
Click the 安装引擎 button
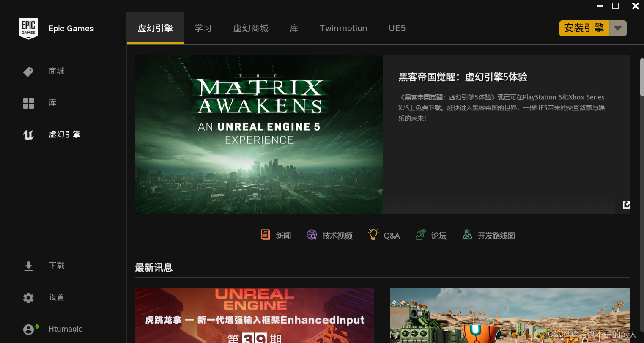click(584, 28)
